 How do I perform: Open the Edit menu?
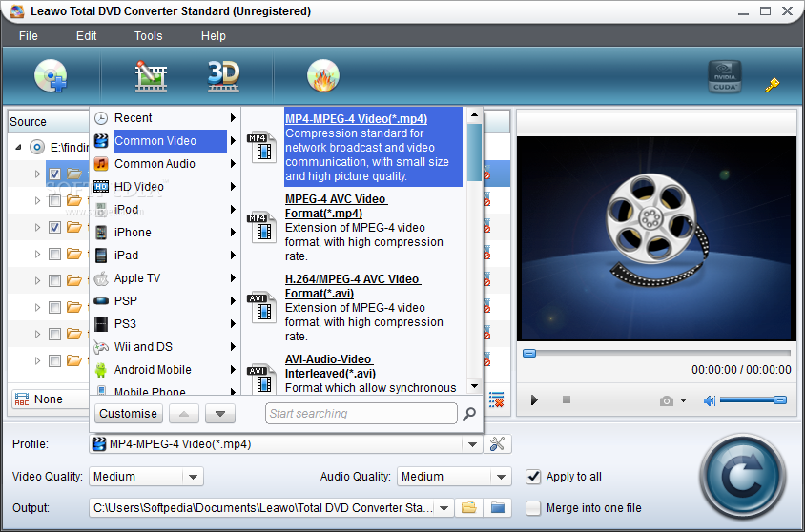(x=86, y=36)
